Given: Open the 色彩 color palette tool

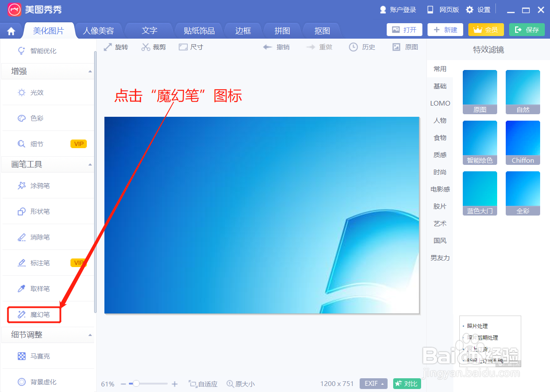Looking at the screenshot, I should point(30,118).
